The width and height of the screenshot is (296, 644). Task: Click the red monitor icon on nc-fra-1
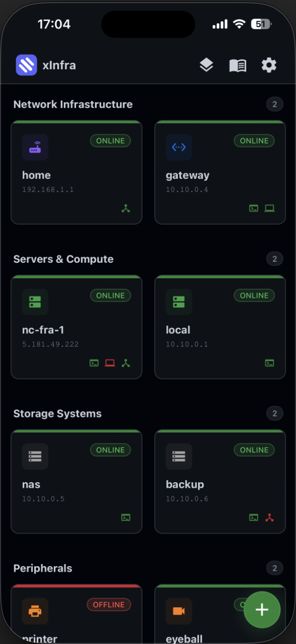point(110,363)
